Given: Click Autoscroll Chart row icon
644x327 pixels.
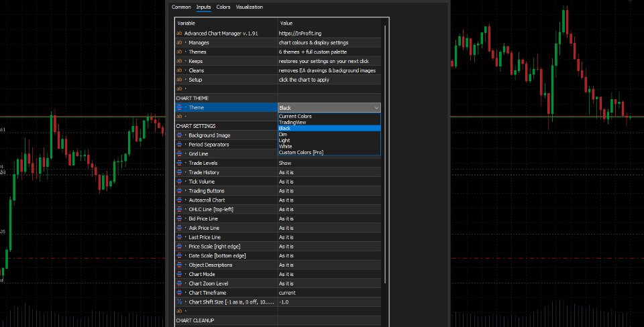Looking at the screenshot, I should click(x=179, y=200).
